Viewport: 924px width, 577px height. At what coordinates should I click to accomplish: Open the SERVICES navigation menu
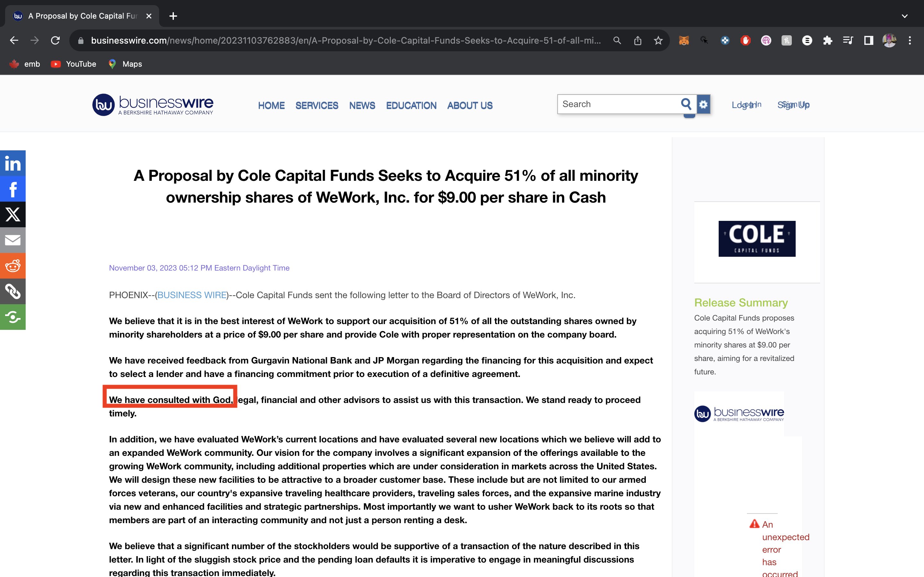pyautogui.click(x=317, y=105)
